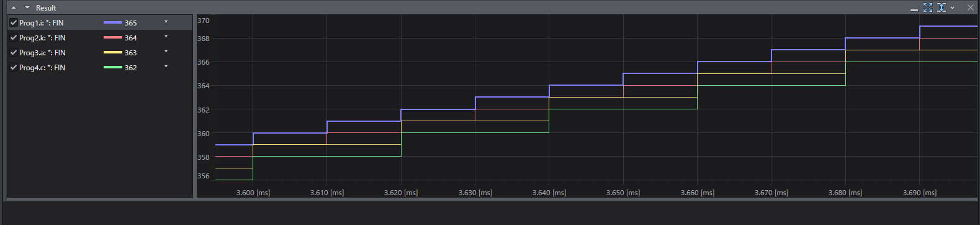Toggle the Prog3.a signal checkbox

pyautogui.click(x=14, y=52)
